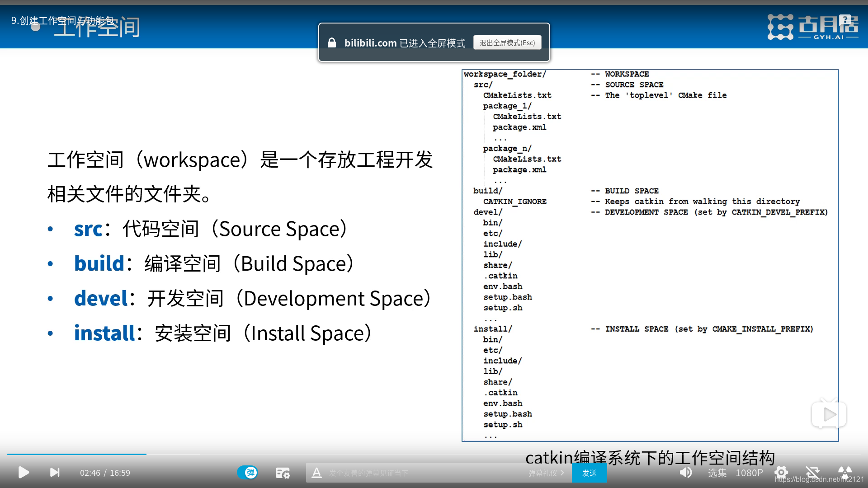Screen dimensions: 868x488
Task: Click the 02:46 / 16:59 time display
Action: coord(105,473)
